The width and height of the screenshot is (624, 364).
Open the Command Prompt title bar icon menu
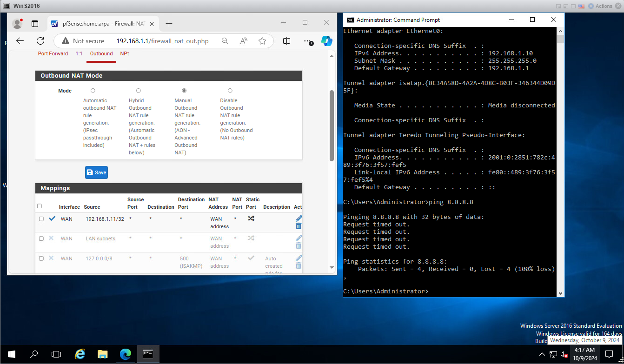point(351,20)
